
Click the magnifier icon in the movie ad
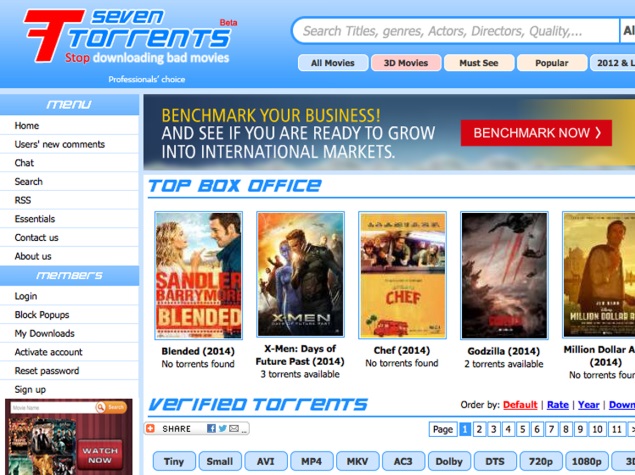pyautogui.click(x=100, y=407)
